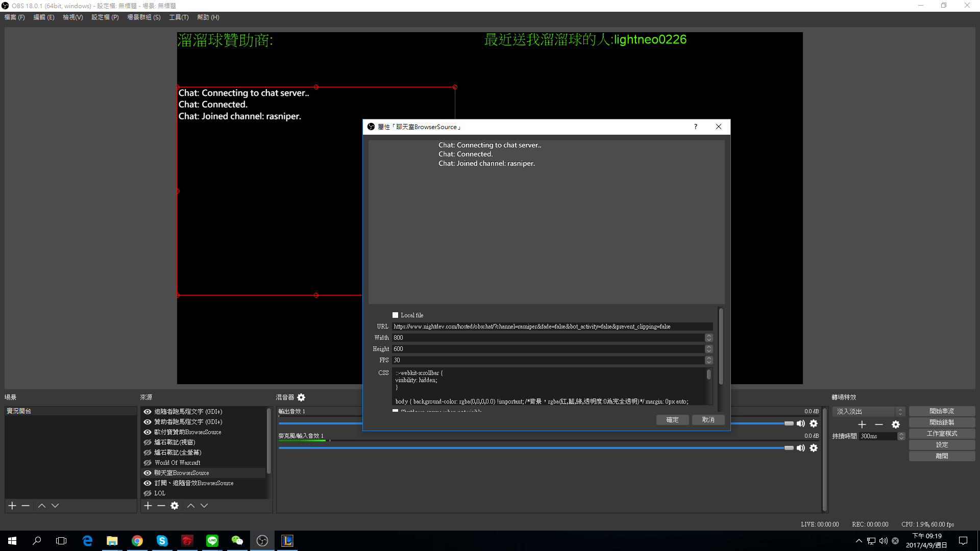Image resolution: width=980 pixels, height=551 pixels.
Task: Open the 檢視(V) menu
Action: [x=73, y=17]
